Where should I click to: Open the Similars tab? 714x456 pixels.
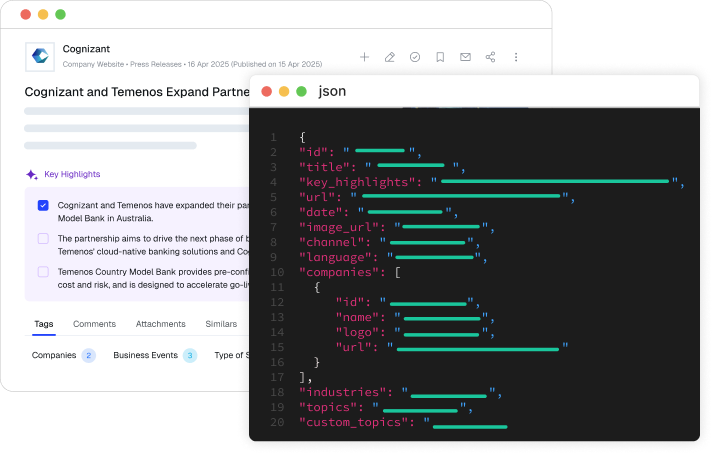tap(221, 324)
